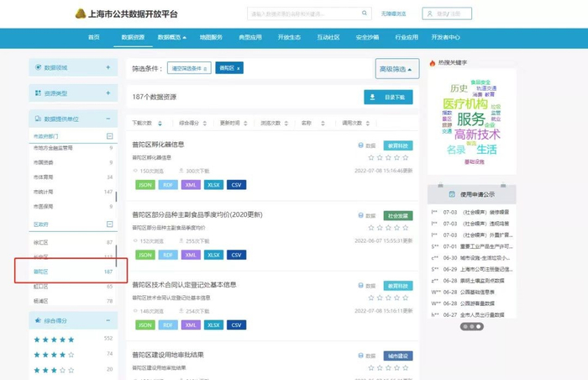
Task: Collapse the 市政府部门 group box
Action: [x=109, y=136]
